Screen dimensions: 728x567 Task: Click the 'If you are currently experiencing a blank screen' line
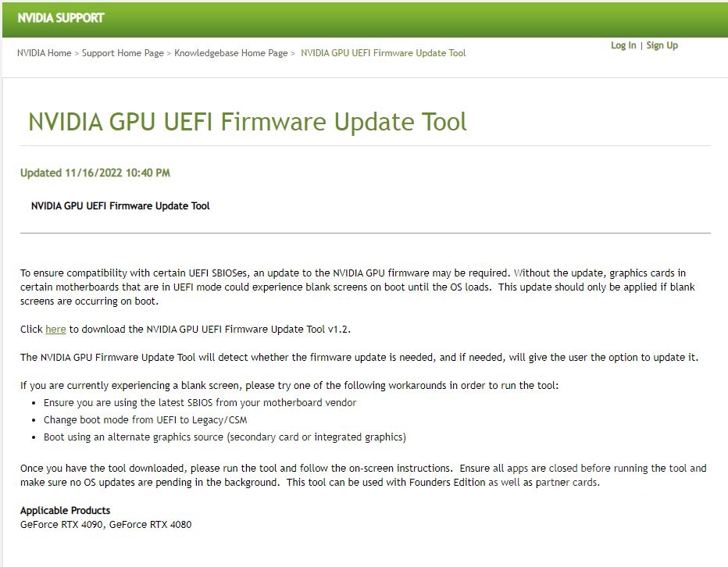[289, 386]
